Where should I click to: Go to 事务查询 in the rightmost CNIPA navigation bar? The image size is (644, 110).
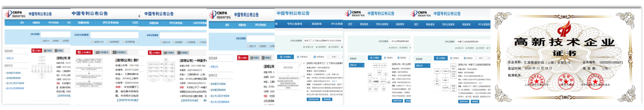(x=430, y=25)
